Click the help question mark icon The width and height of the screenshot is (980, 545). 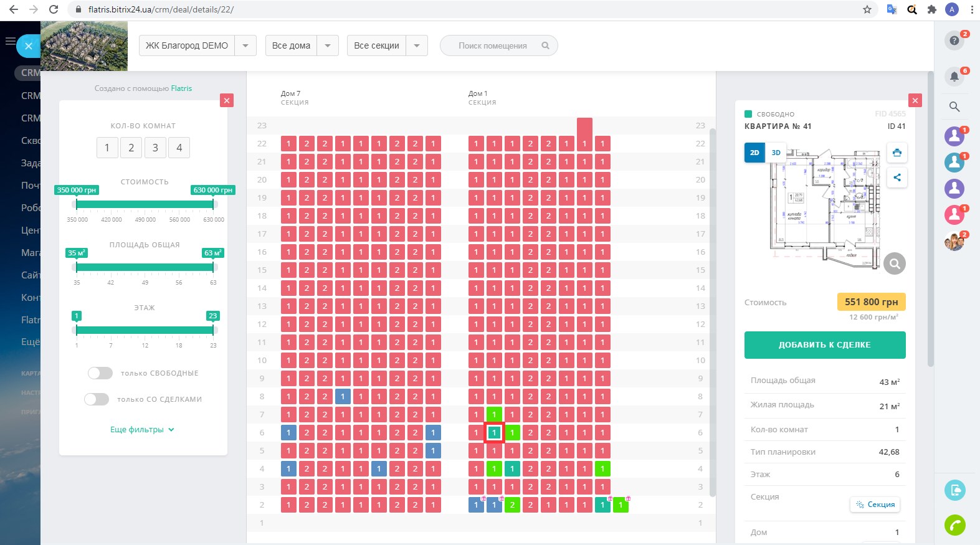(x=954, y=41)
